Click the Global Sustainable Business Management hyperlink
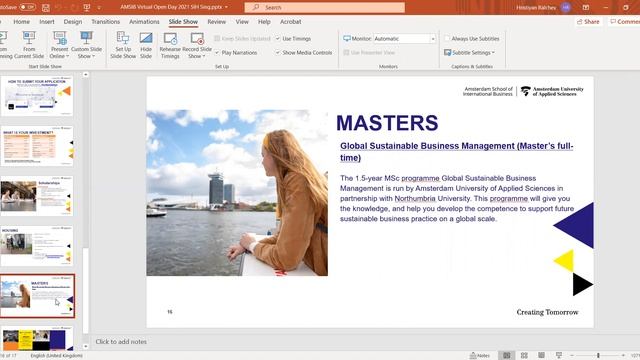Image resolution: width=640 pixels, height=360 pixels. point(456,151)
